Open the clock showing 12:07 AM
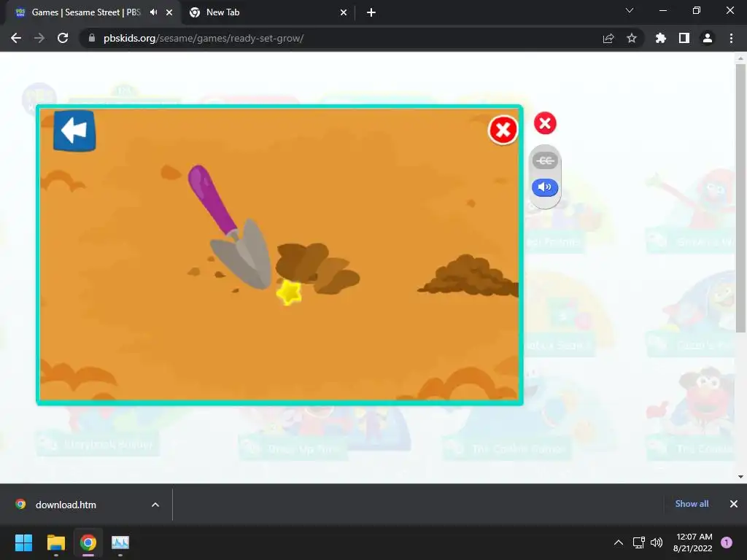Viewport: 747px width, 560px height. point(693,542)
